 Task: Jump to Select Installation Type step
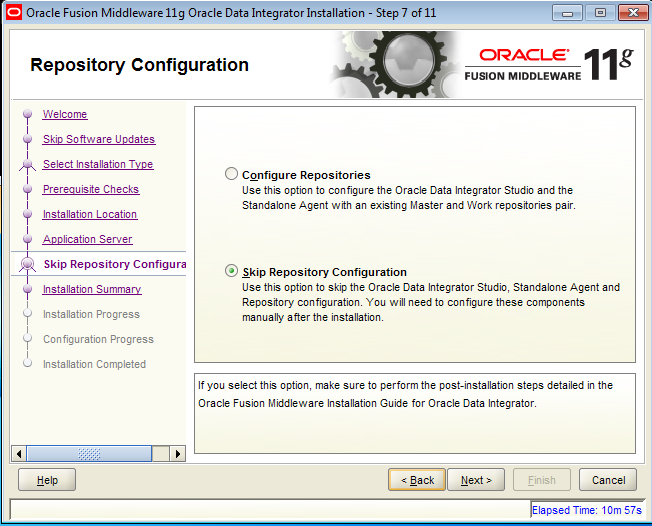[98, 164]
